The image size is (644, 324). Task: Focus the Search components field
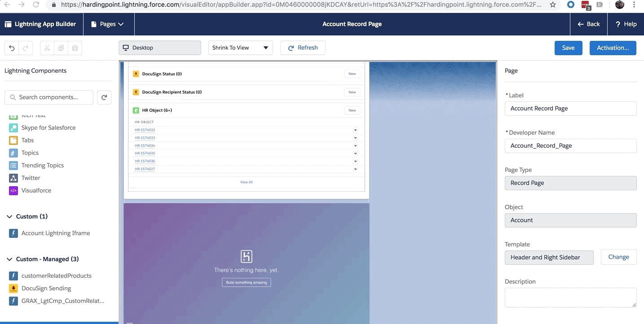(49, 97)
